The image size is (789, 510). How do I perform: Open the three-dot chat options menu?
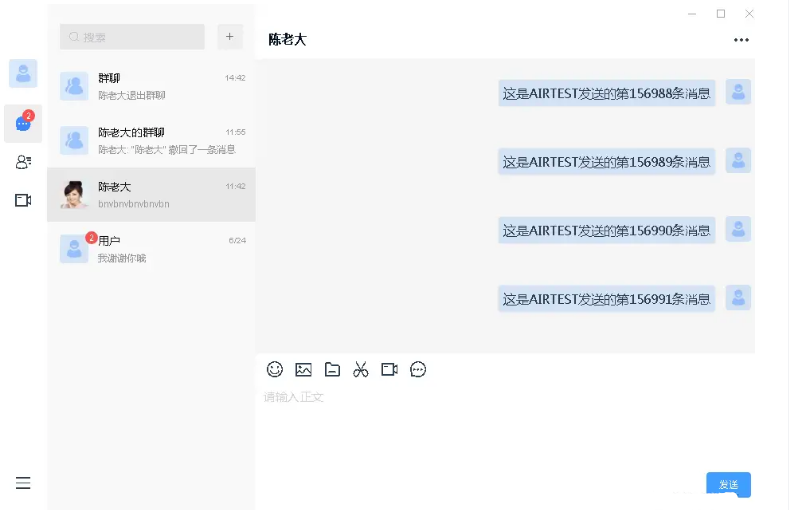[x=741, y=40]
